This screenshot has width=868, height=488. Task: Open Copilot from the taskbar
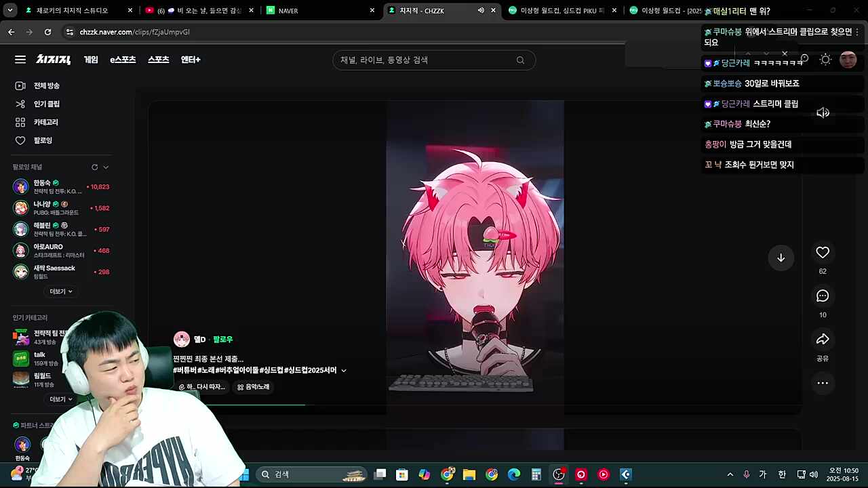(x=425, y=474)
